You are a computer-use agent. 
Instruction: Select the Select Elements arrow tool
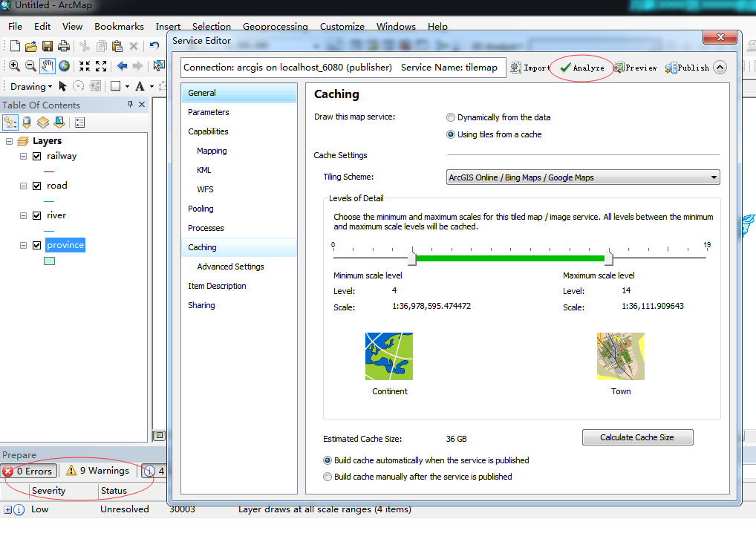(62, 86)
